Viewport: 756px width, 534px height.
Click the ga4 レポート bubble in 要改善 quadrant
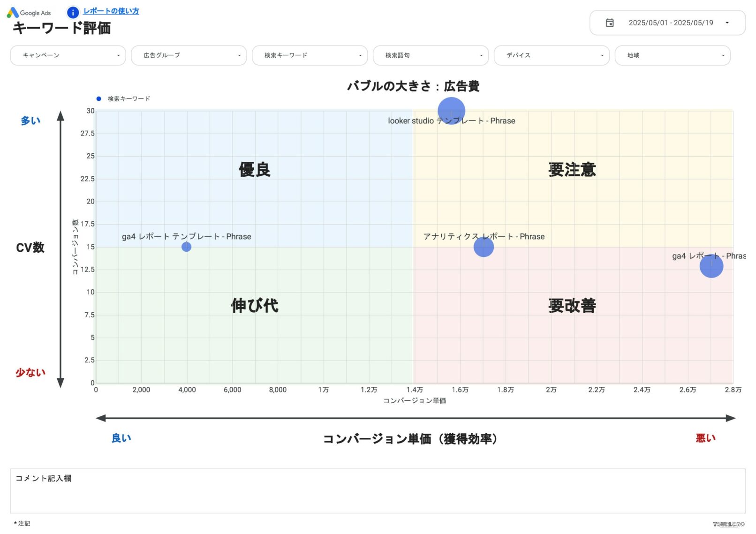[711, 266]
